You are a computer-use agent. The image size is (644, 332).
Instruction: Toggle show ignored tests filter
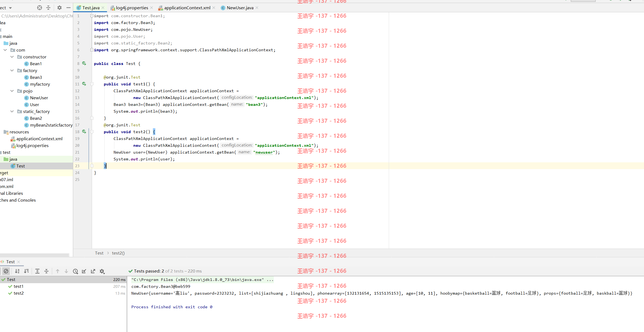click(x=6, y=271)
